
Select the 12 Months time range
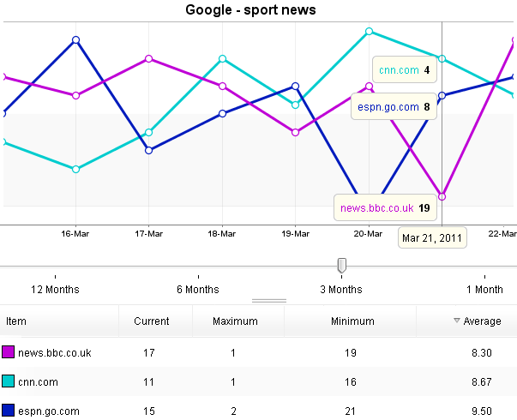click(x=55, y=290)
